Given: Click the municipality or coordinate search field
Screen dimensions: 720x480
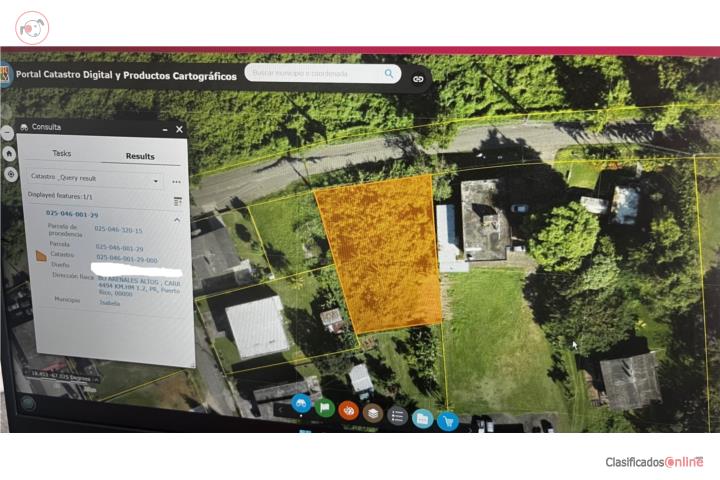Looking at the screenshot, I should pos(316,73).
